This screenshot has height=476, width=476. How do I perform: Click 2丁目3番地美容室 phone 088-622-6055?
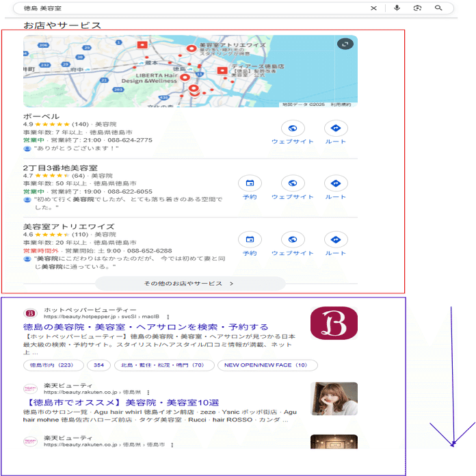point(130,191)
